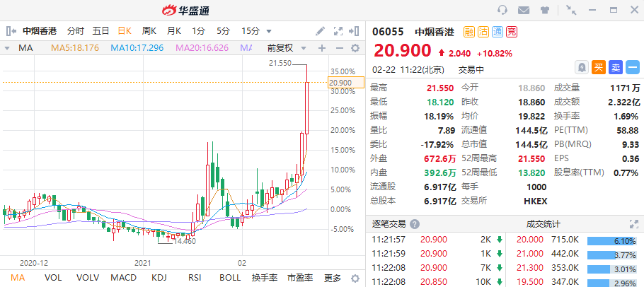Toggle the left panel collapse icon
Screen dimensions: 644x287
click(11, 31)
